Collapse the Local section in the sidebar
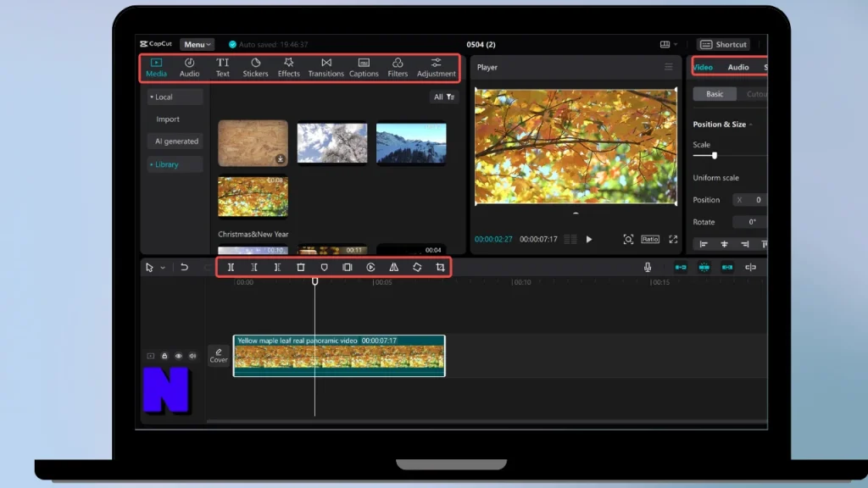 [x=175, y=97]
